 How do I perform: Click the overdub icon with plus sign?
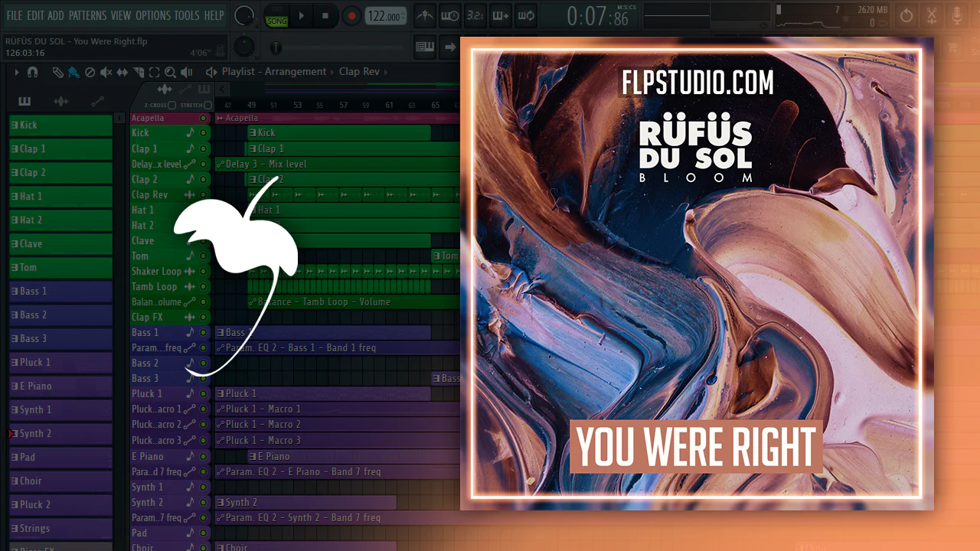tap(500, 15)
